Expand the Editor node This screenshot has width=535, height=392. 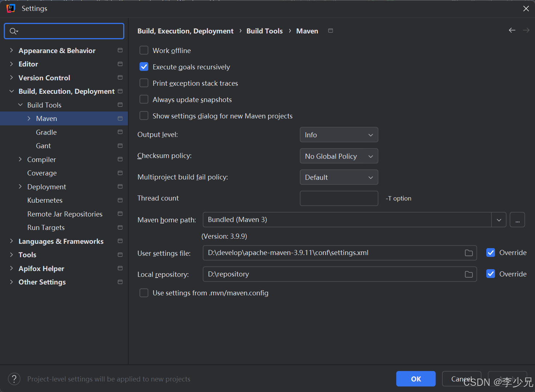(x=11, y=64)
